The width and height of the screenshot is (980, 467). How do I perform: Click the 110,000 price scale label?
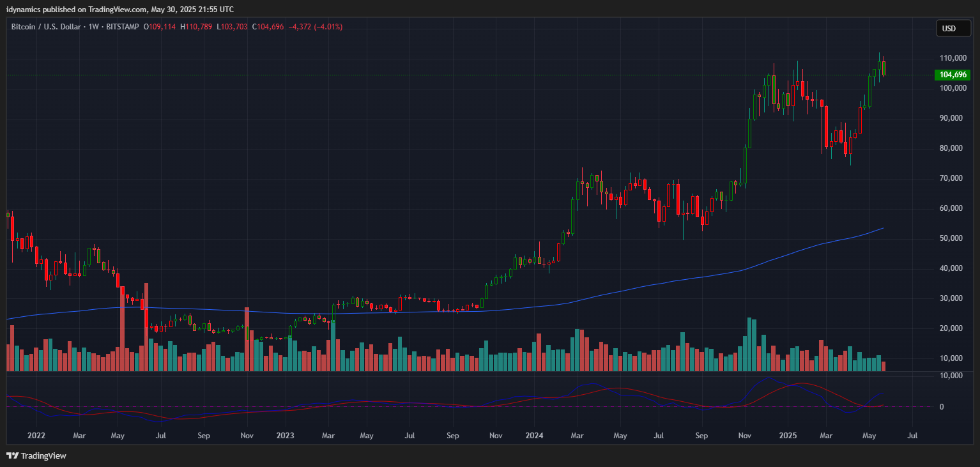point(951,58)
